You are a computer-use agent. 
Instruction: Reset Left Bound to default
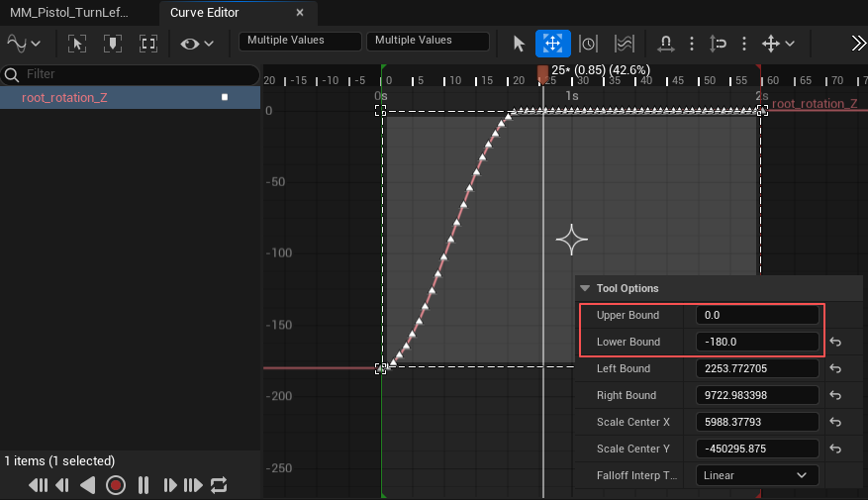pyautogui.click(x=835, y=368)
